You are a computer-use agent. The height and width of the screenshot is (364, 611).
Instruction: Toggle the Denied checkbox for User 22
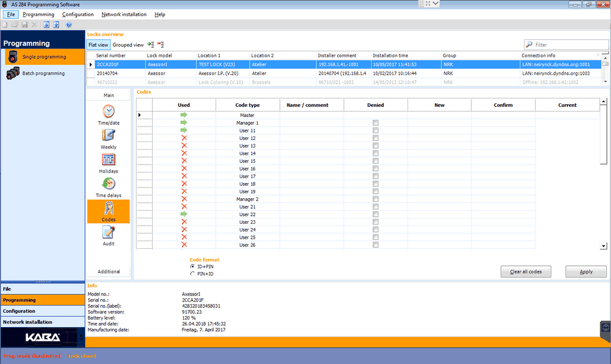[376, 214]
